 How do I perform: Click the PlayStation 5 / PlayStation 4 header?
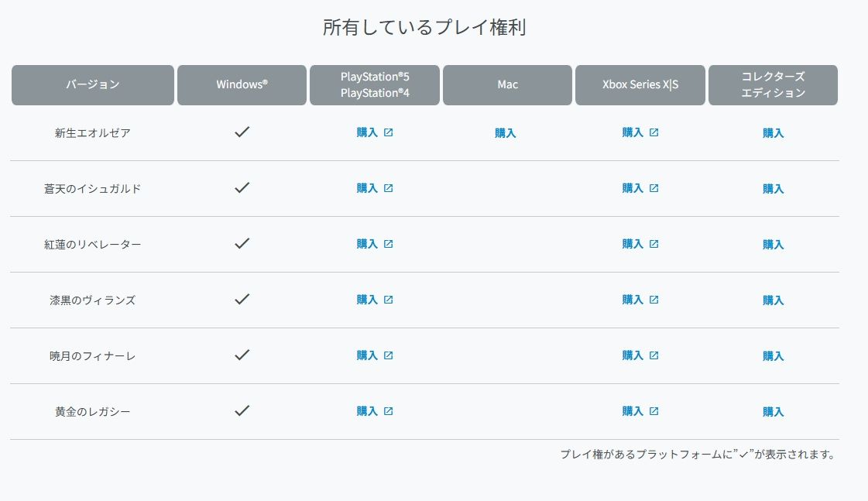click(375, 84)
